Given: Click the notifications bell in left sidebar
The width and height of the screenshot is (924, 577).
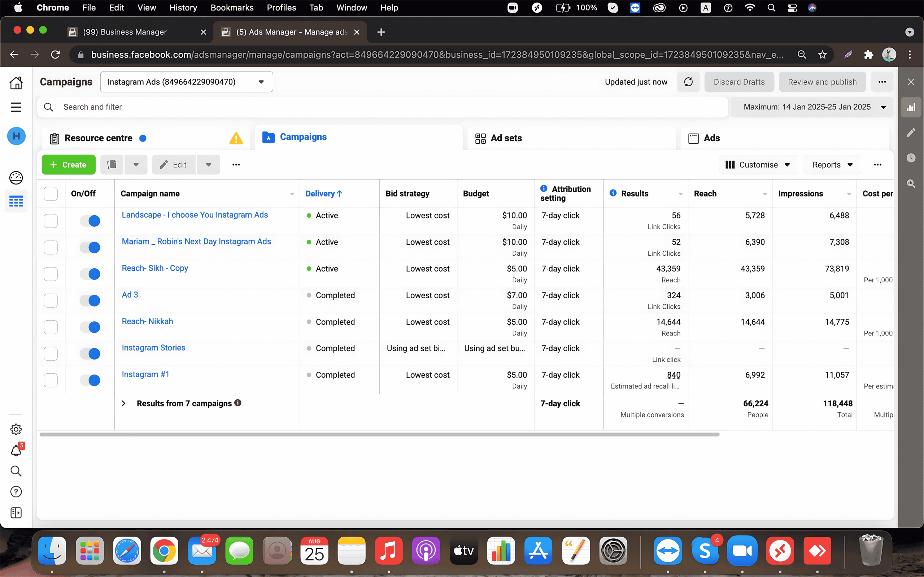Looking at the screenshot, I should coord(16,451).
